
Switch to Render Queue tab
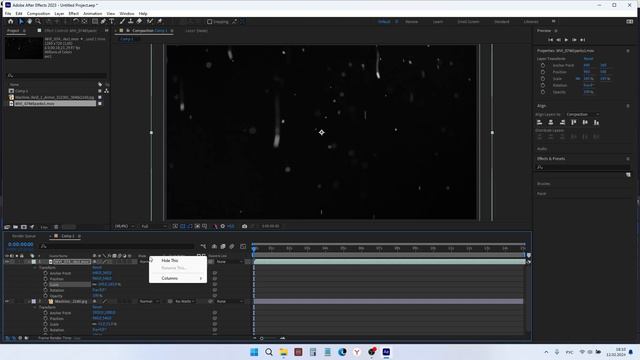pos(24,236)
